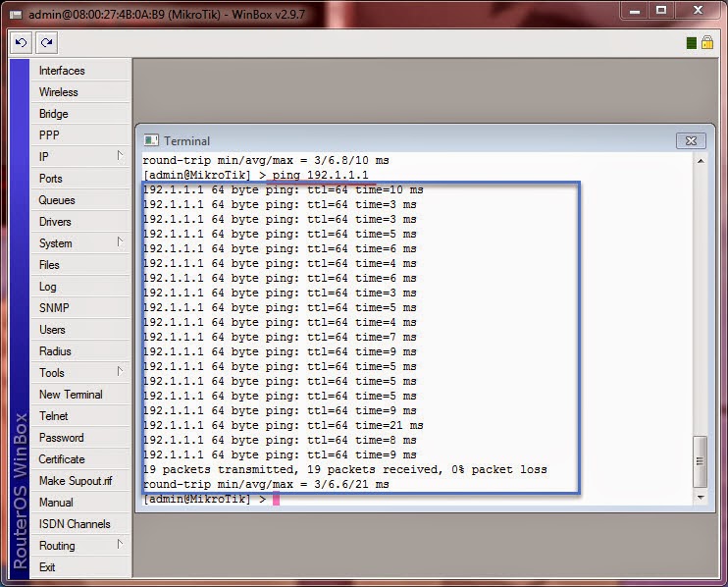Select Make Supout.rif
728x587 pixels.
click(x=80, y=481)
